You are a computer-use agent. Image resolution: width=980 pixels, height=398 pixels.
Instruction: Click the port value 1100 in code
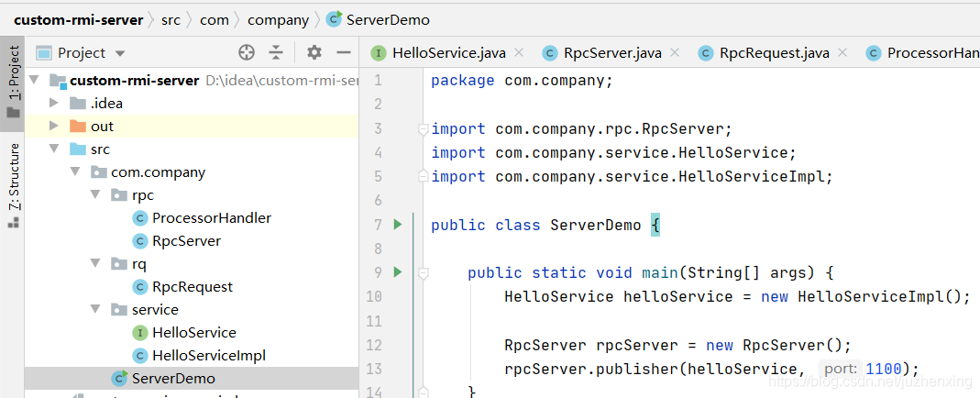884,369
